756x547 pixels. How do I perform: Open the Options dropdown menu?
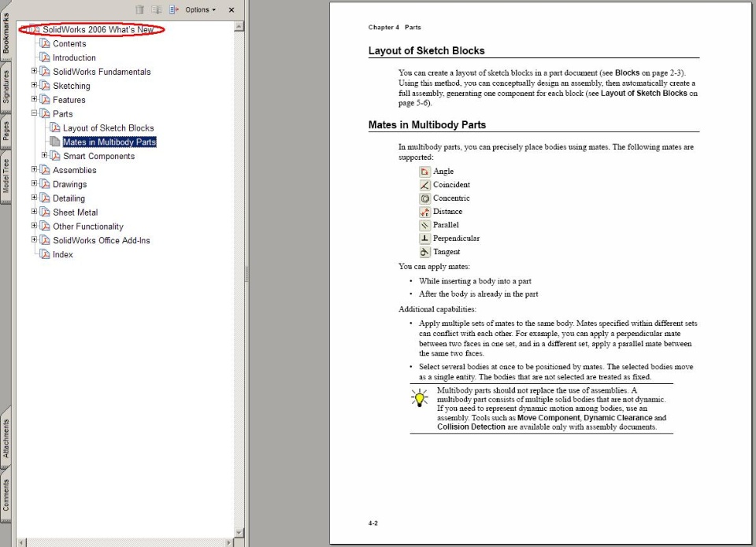coord(201,9)
